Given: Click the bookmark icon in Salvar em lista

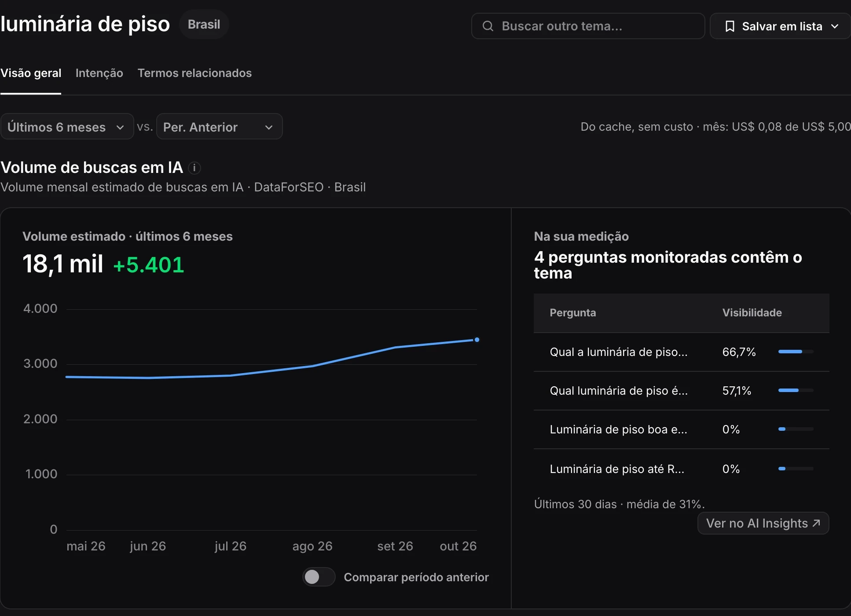Looking at the screenshot, I should (730, 26).
